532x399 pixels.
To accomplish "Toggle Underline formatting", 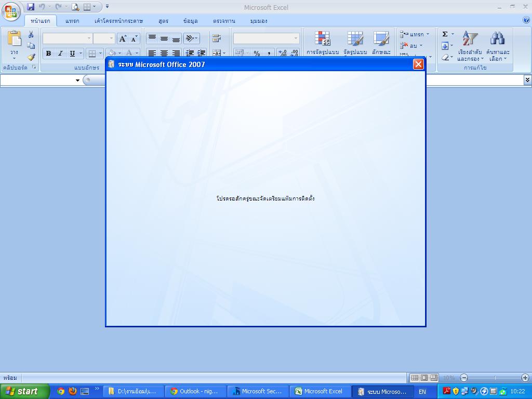I will pyautogui.click(x=72, y=54).
